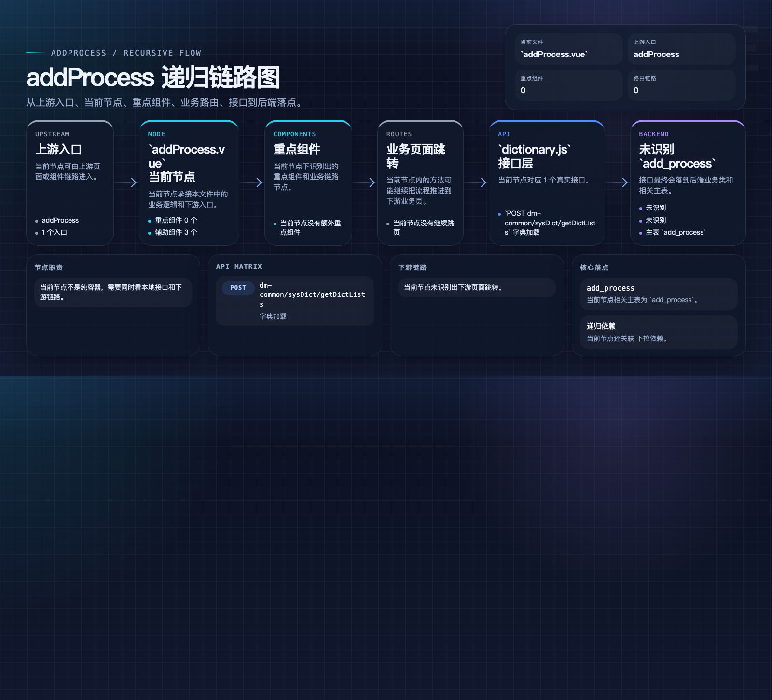Click the arrow between COMPONENTS and ROUTES cards
772x700 pixels.
(x=364, y=182)
